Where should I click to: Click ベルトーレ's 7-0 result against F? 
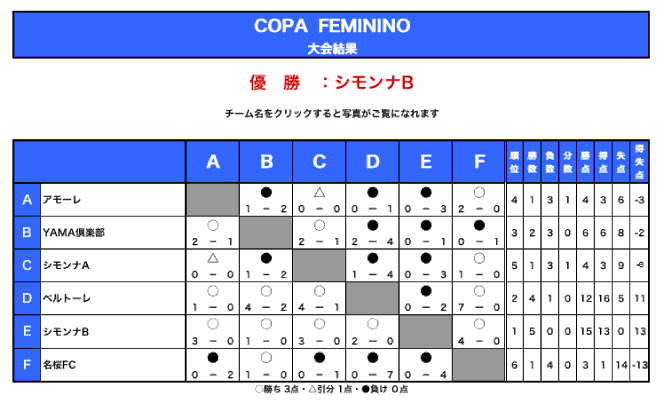pos(479,298)
